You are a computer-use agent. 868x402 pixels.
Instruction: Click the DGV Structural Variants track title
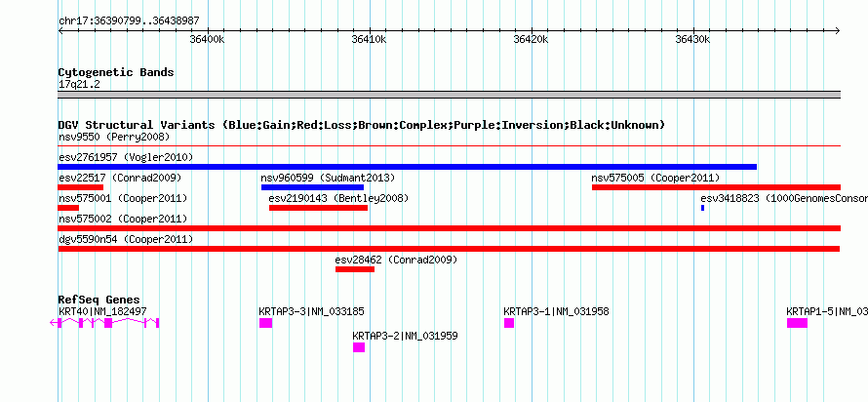tap(362, 125)
